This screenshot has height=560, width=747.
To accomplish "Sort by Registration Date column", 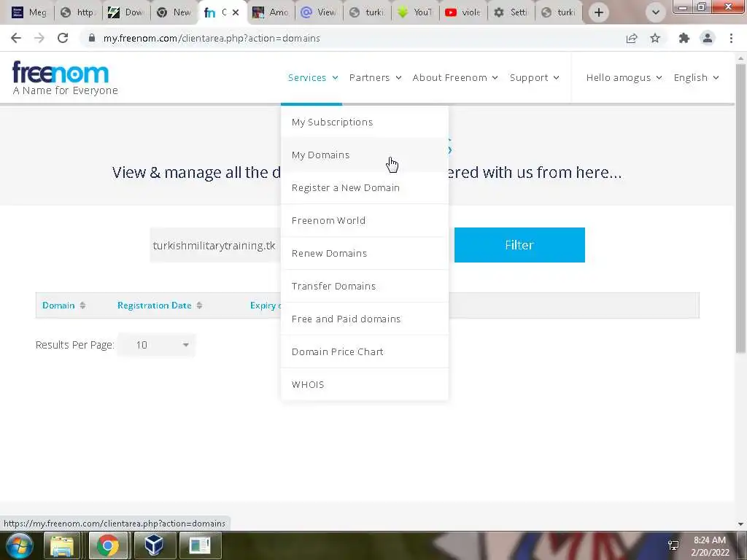I will [155, 306].
